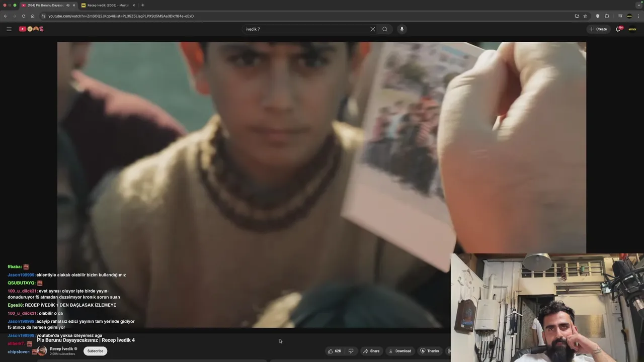Subscribe to the Recep İvedik channel
Screen dimensions: 644x362
(95, 351)
